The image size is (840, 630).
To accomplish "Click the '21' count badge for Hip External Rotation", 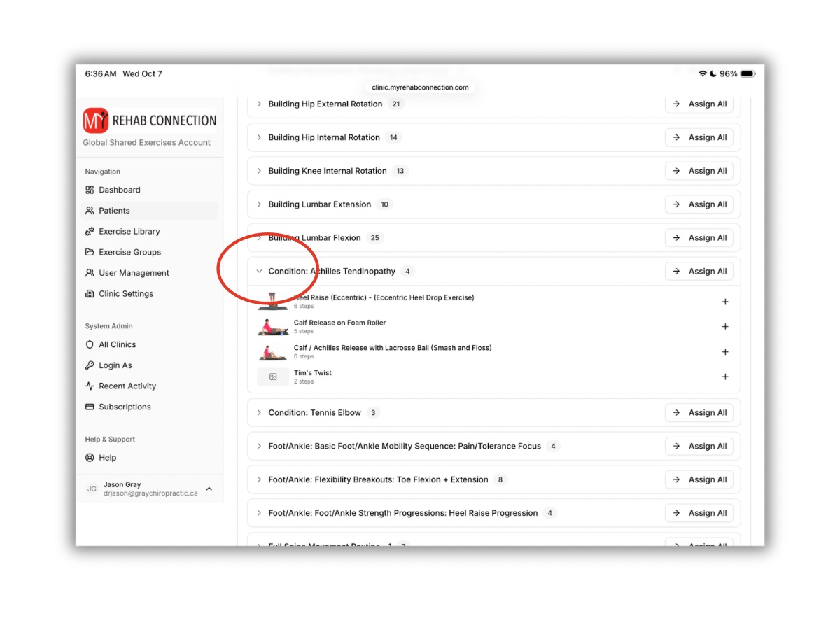I will pos(395,104).
